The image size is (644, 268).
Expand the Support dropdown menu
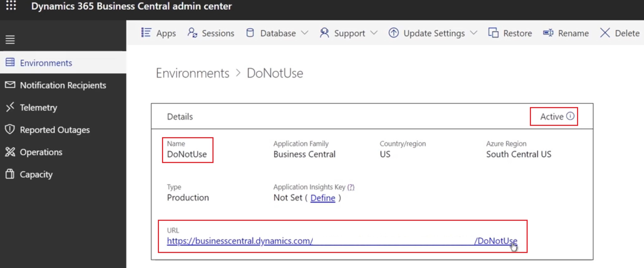349,33
